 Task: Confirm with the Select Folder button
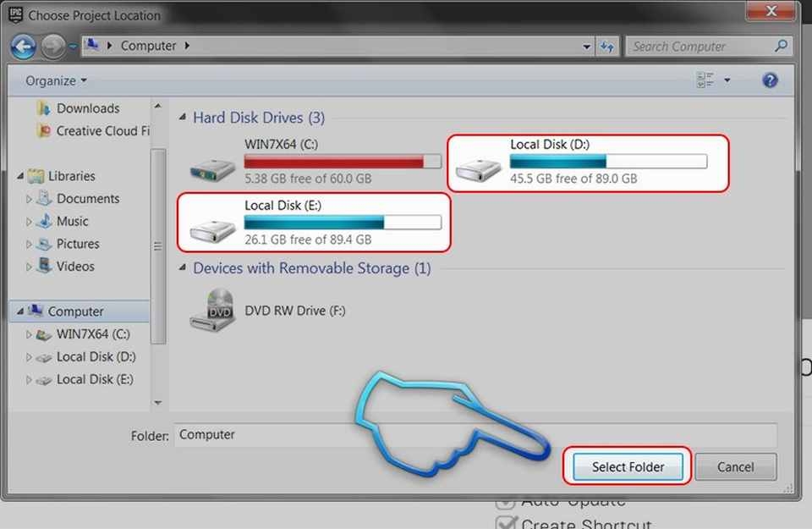pyautogui.click(x=628, y=467)
